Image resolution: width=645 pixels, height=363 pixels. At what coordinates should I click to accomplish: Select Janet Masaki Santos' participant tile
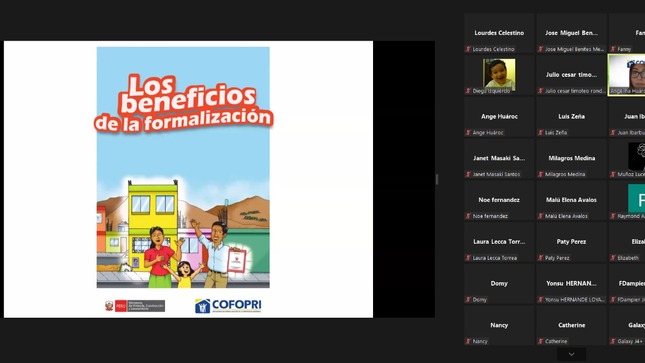pyautogui.click(x=499, y=158)
